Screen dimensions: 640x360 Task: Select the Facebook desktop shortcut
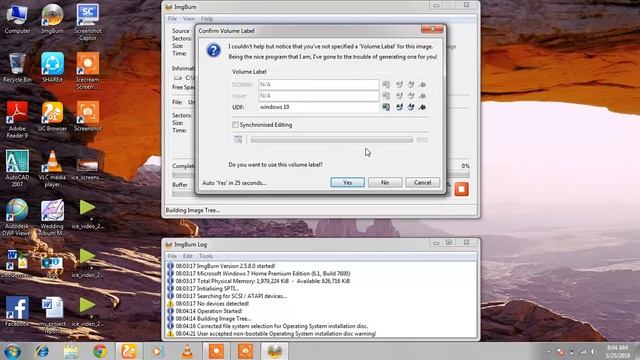point(17,312)
